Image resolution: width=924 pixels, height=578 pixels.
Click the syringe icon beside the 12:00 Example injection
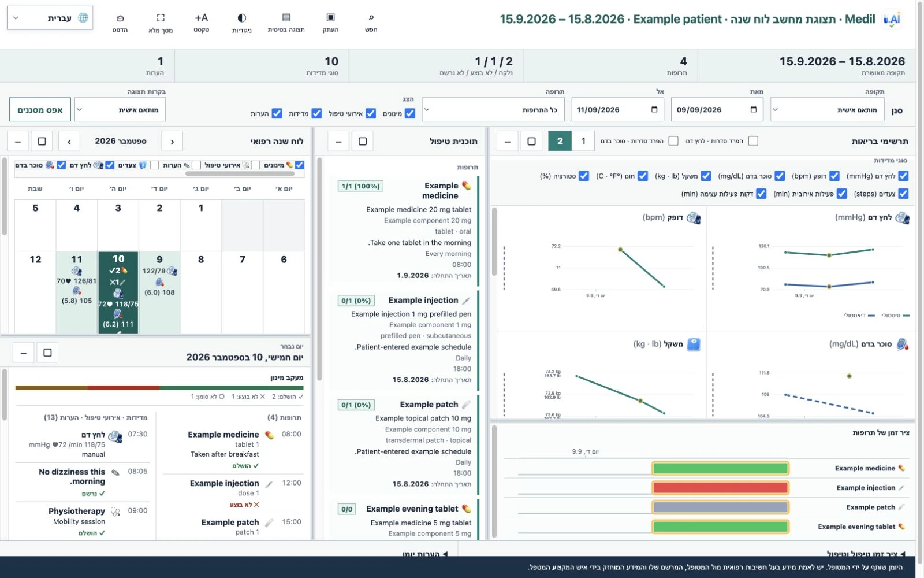[269, 484]
